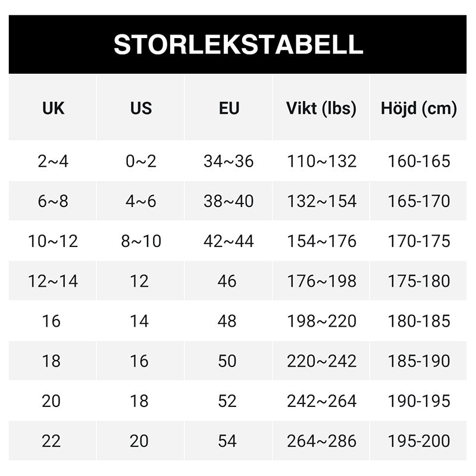This screenshot has height=476, width=476.
Task: Click UK size 2~4 cell
Action: 53,161
